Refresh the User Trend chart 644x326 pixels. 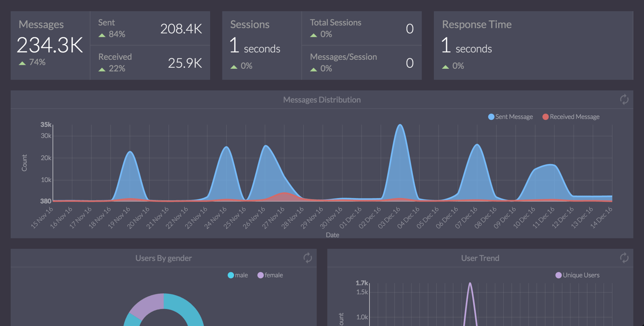[624, 258]
